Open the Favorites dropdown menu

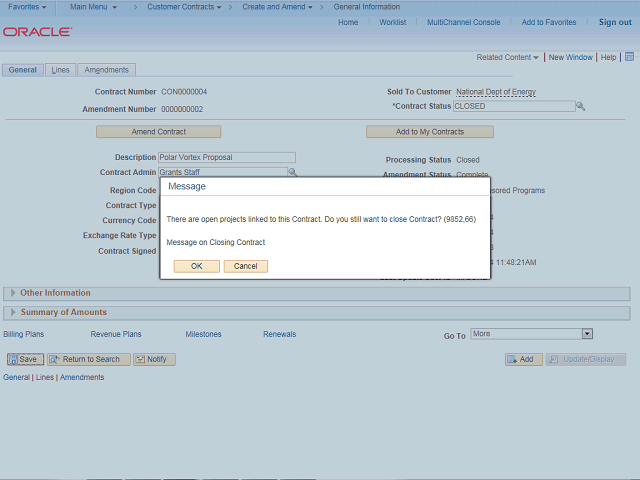pyautogui.click(x=27, y=7)
